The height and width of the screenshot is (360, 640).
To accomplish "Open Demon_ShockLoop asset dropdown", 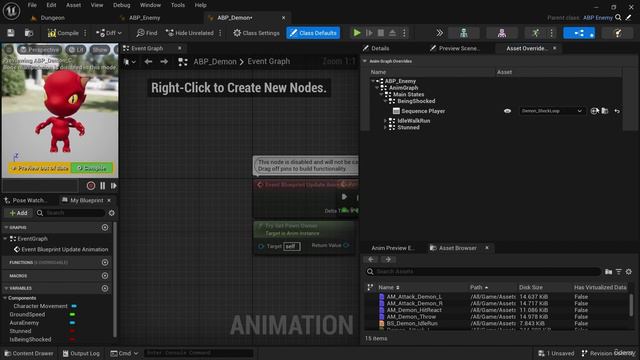I will point(551,111).
